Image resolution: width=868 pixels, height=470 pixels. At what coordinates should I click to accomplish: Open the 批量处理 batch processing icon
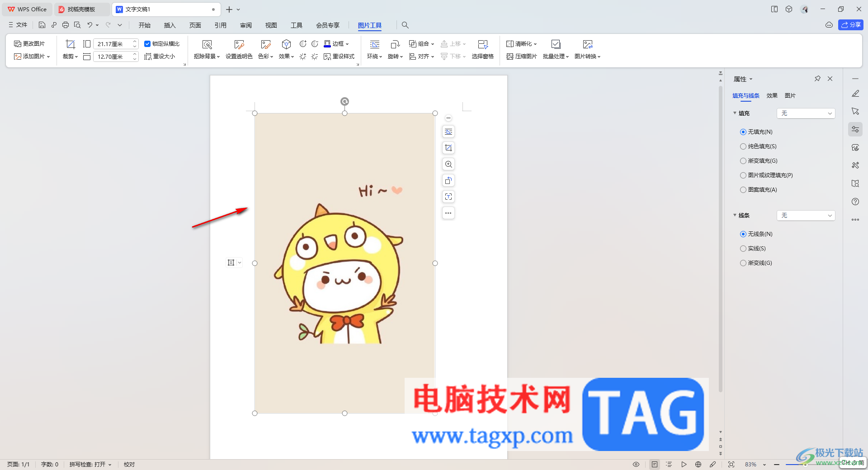pyautogui.click(x=556, y=44)
